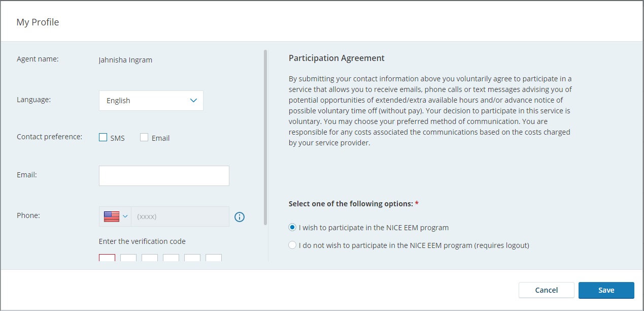The image size is (644, 311).
Task: Click the US flag country icon
Action: (111, 216)
